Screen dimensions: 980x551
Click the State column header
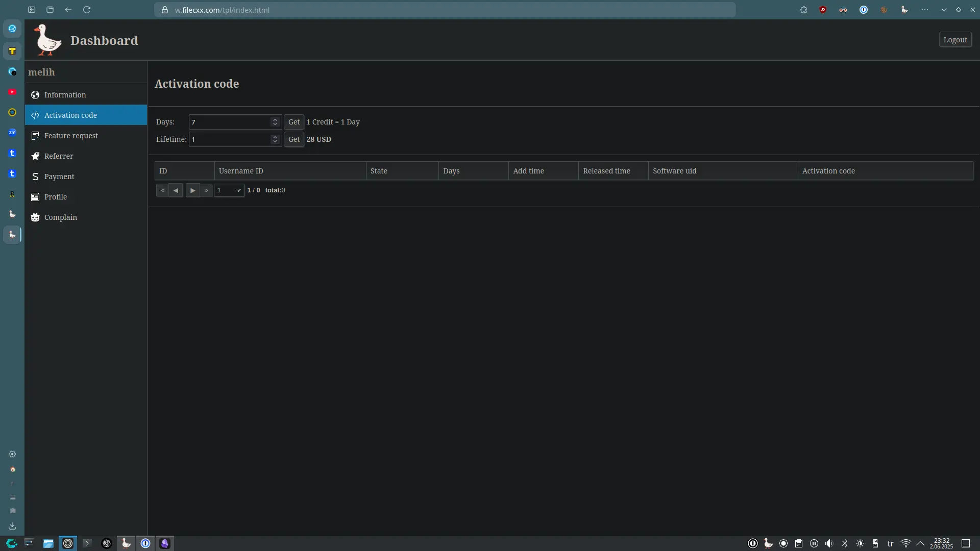click(x=402, y=171)
